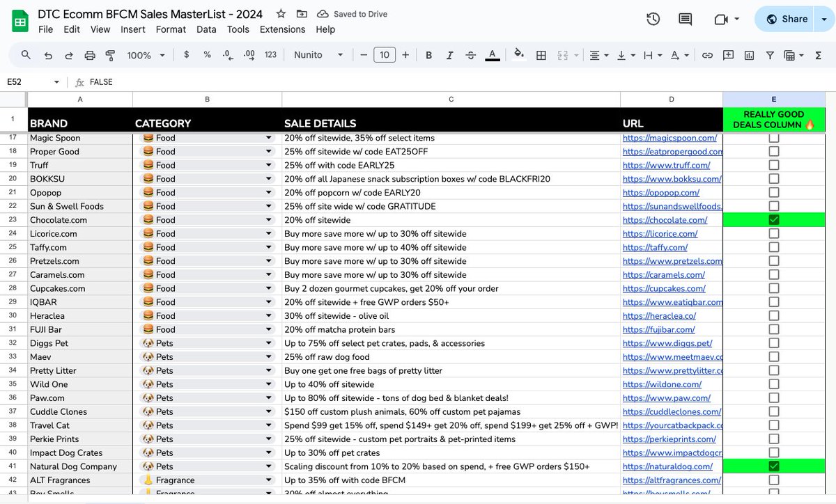Open the Google Sheets home icon
This screenshot has height=504, width=836.
click(20, 21)
